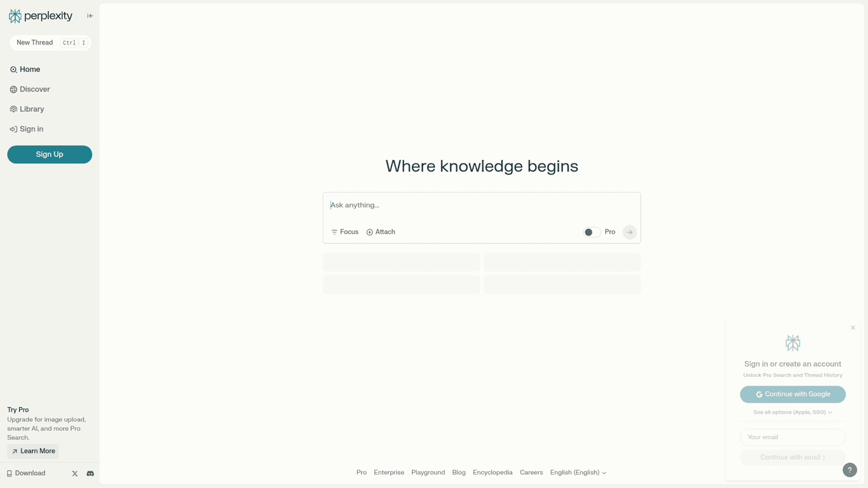Click Continue with Google
868x488 pixels.
(792, 395)
